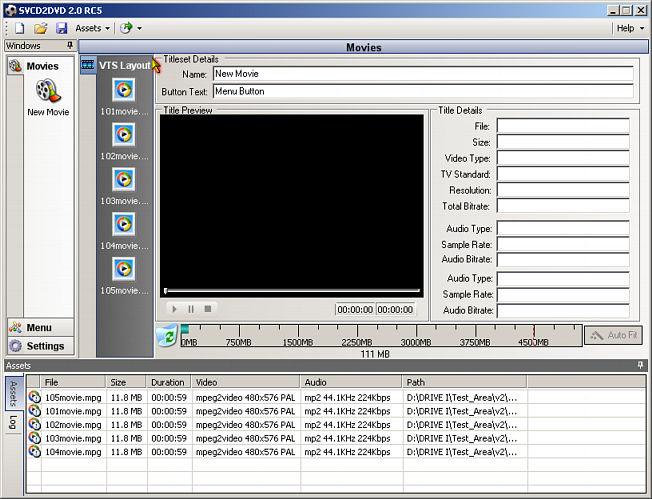652x499 pixels.
Task: Click the Auto Fit button
Action: [613, 335]
